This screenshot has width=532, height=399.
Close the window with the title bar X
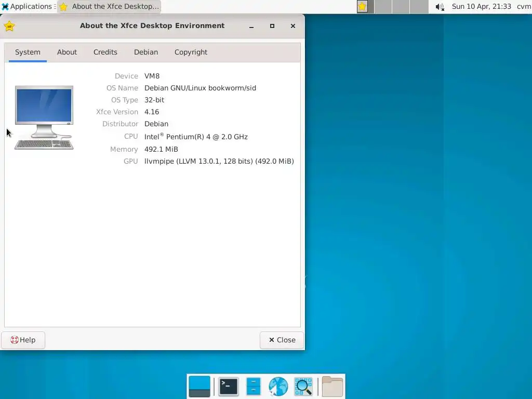(293, 26)
